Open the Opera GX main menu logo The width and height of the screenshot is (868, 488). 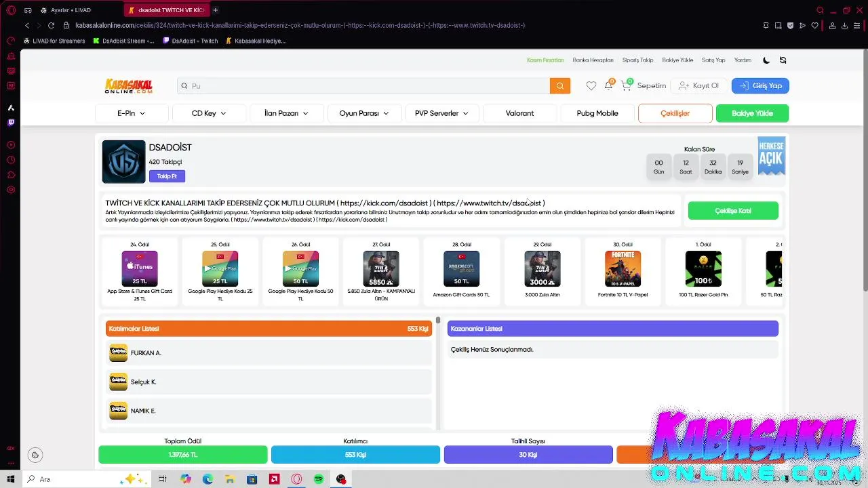pyautogui.click(x=11, y=10)
